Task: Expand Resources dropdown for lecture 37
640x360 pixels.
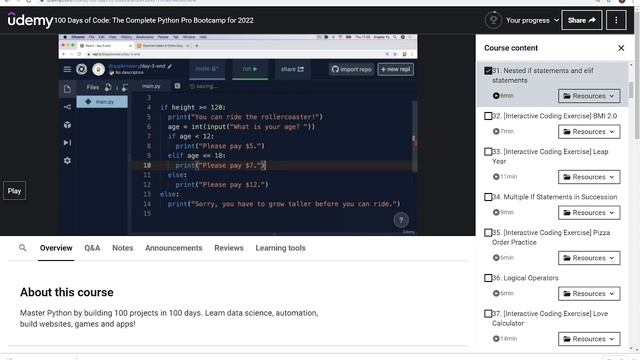Action: coord(589,338)
